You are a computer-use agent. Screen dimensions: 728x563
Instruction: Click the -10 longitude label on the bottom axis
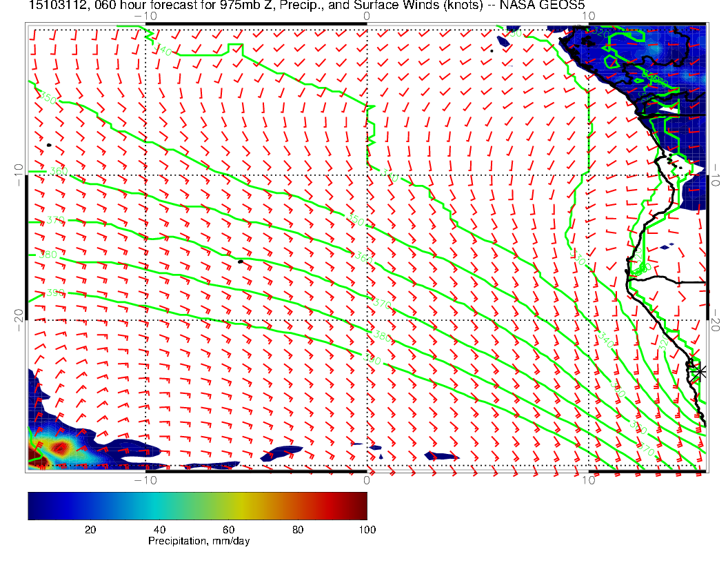click(145, 480)
